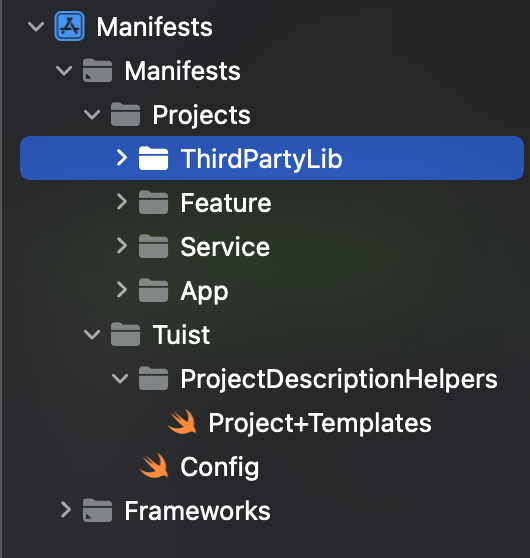Collapse the Projects folder chevron
530x558 pixels.
[92, 115]
